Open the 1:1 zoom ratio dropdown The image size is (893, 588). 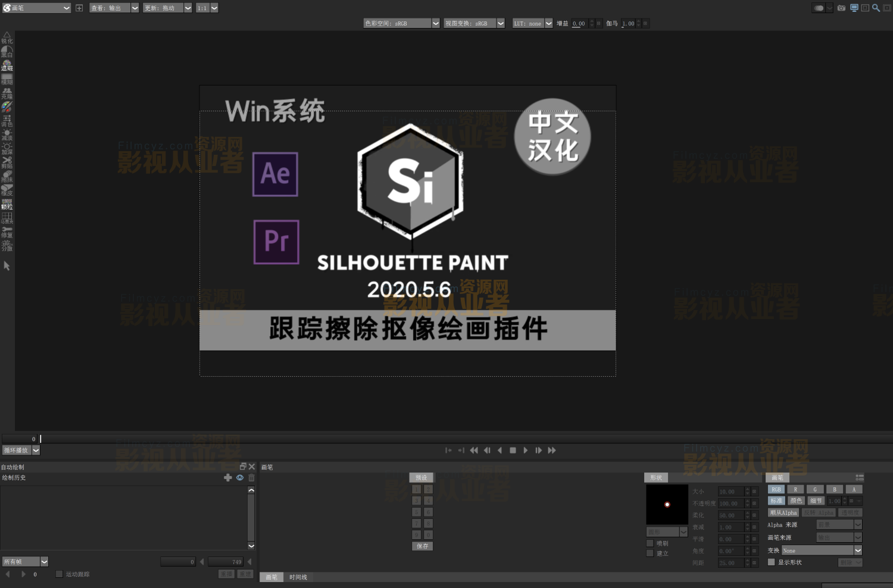(x=207, y=8)
